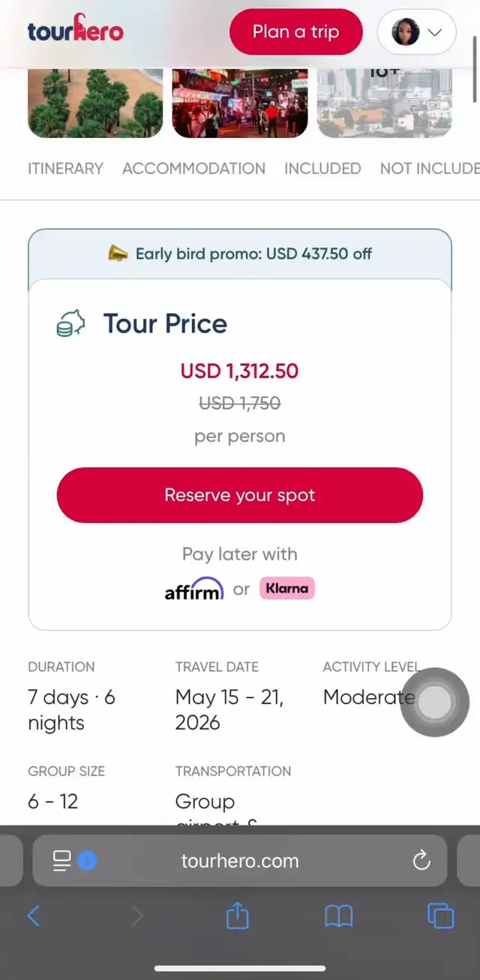Screen dimensions: 480x980
Task: Go to the Not Included tab
Action: (x=429, y=169)
